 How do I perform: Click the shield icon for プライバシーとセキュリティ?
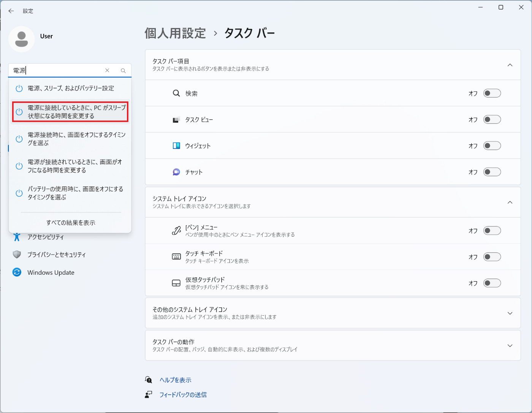coord(17,255)
